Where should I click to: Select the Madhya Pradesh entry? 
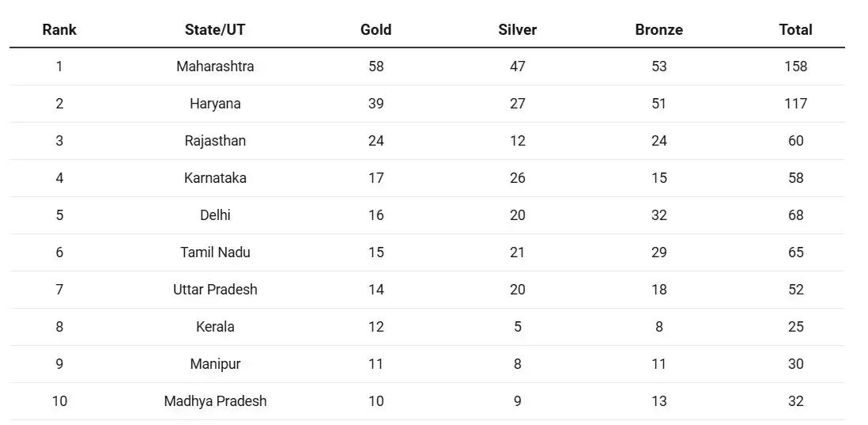(215, 400)
